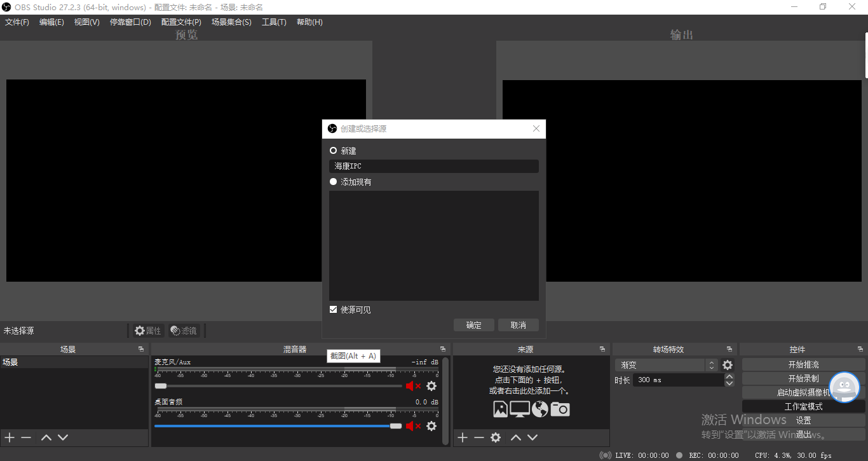Open source properties gear in 来源 panel
The image size is (868, 461).
click(496, 437)
